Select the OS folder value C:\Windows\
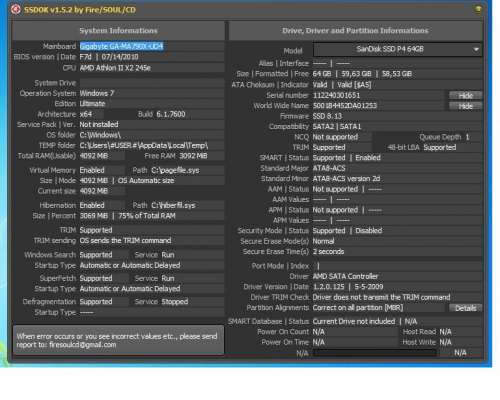This screenshot has height=400, width=500. tap(100, 135)
